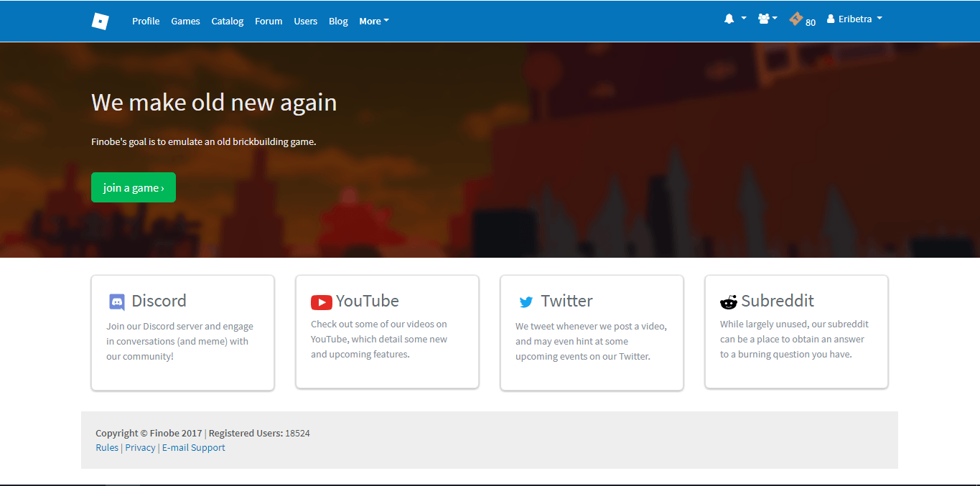Open the Catalog nav item

pyautogui.click(x=227, y=22)
